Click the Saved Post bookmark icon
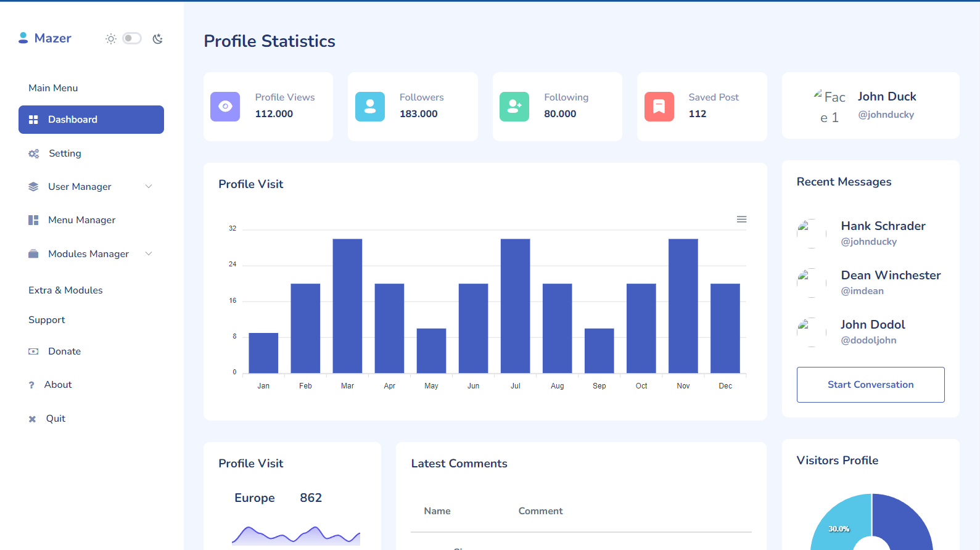The height and width of the screenshot is (550, 980). tap(659, 107)
